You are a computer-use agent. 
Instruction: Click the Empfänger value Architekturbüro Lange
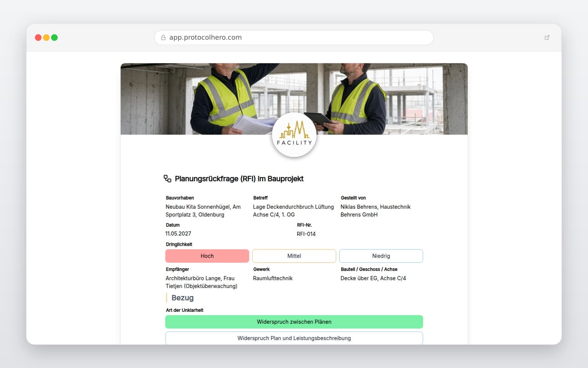201,282
